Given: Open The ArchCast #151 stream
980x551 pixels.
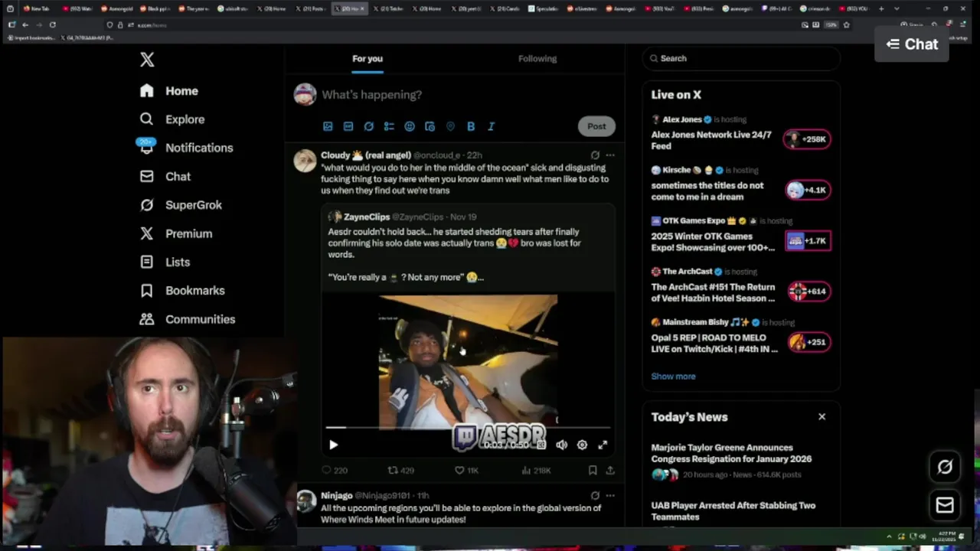Looking at the screenshot, I should pos(714,292).
